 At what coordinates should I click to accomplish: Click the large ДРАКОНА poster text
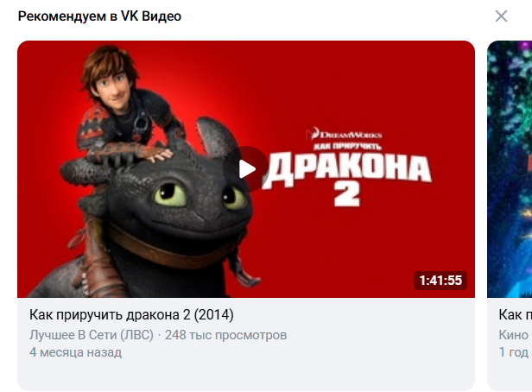pyautogui.click(x=348, y=169)
